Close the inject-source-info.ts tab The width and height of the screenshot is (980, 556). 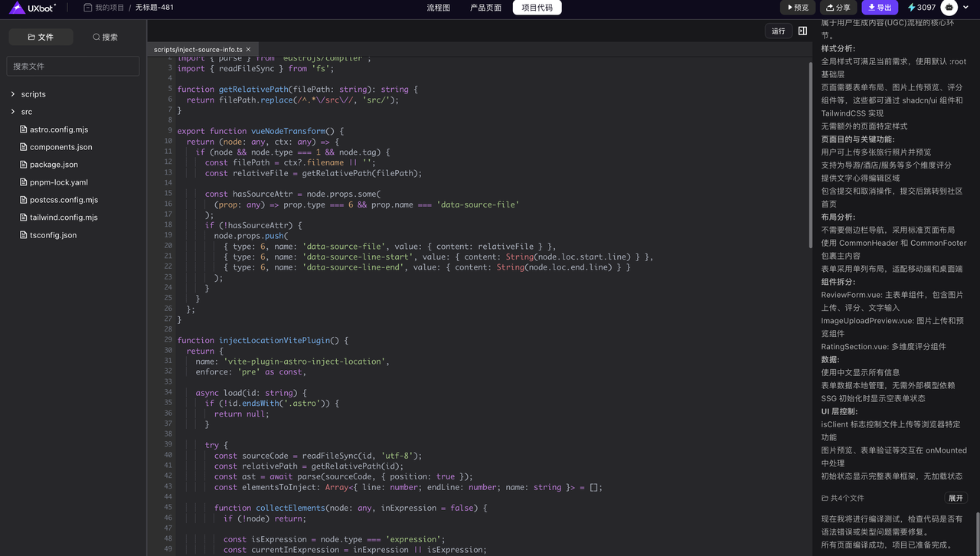tap(248, 49)
